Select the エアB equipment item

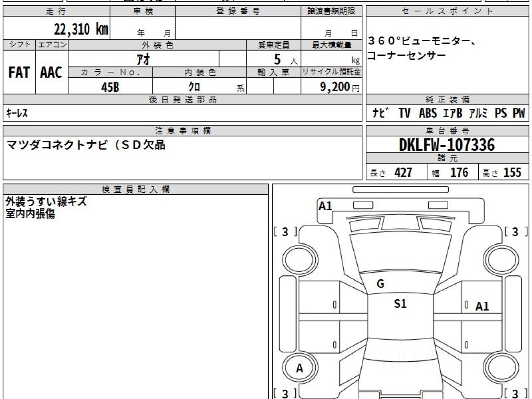point(452,113)
